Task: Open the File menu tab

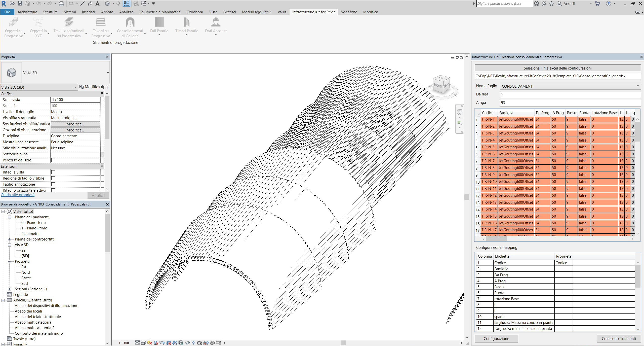Action: pyautogui.click(x=7, y=12)
